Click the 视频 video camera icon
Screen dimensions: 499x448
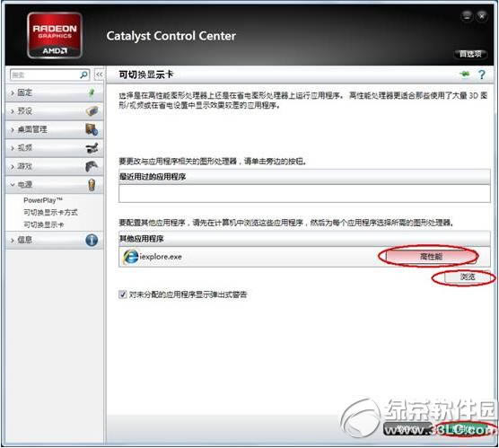(92, 148)
